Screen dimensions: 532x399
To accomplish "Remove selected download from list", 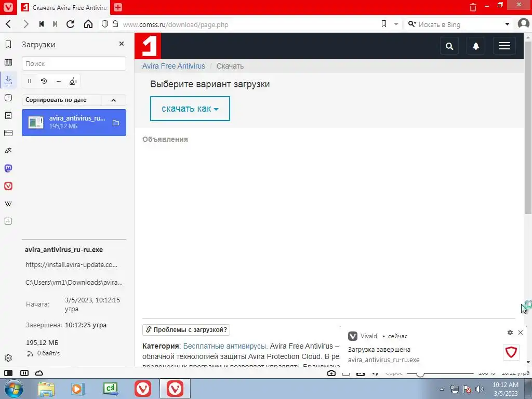I will point(59,81).
